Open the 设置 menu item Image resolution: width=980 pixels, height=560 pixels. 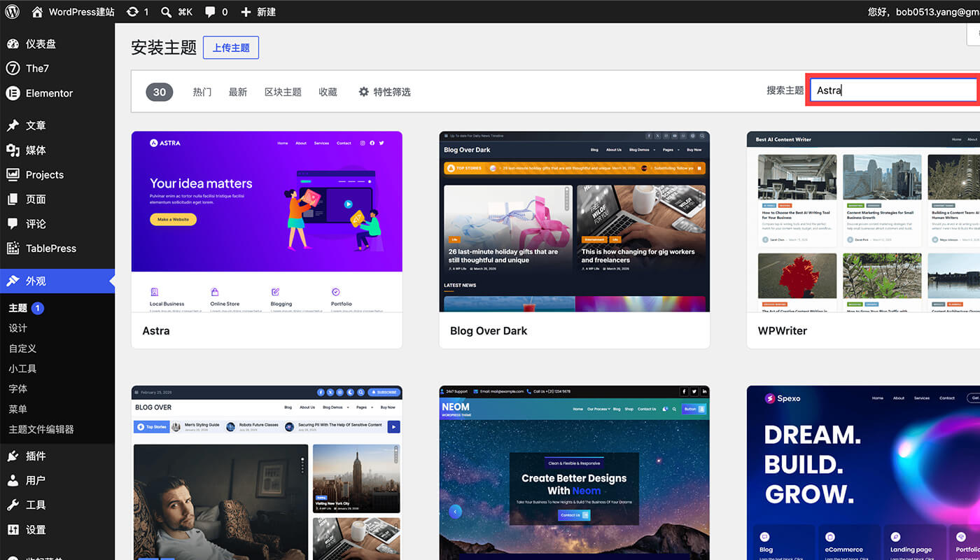tap(57, 529)
